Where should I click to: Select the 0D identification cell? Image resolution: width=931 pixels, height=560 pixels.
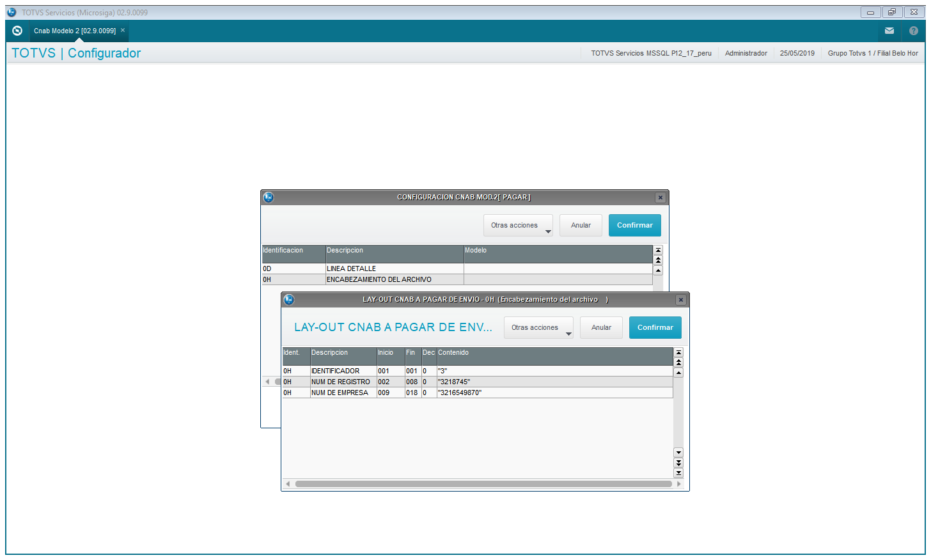[293, 268]
